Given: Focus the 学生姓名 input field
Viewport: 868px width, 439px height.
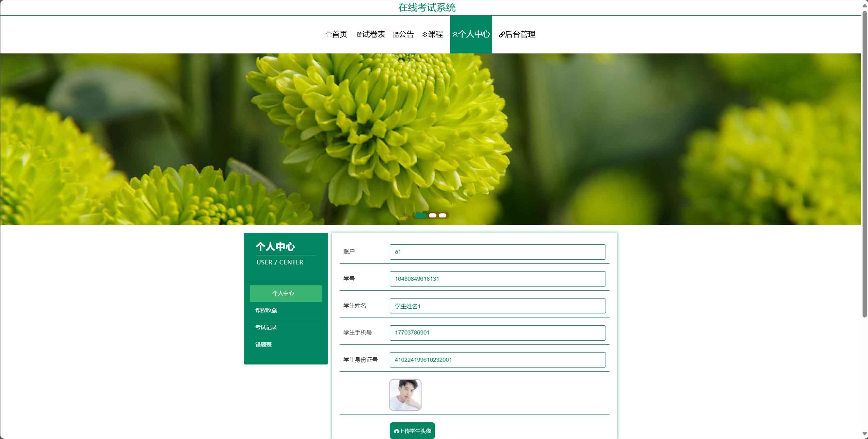Looking at the screenshot, I should pyautogui.click(x=498, y=306).
